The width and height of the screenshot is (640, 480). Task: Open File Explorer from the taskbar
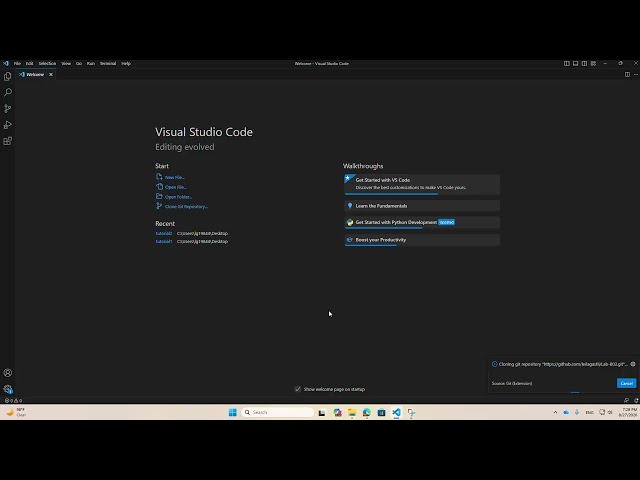point(352,412)
